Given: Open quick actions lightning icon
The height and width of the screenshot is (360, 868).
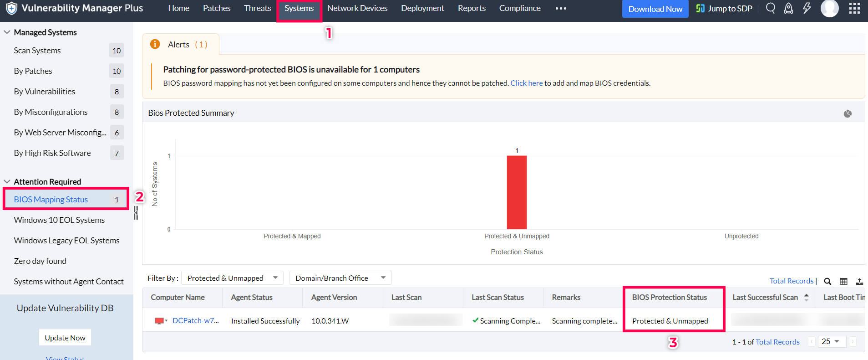Looking at the screenshot, I should [x=807, y=8].
